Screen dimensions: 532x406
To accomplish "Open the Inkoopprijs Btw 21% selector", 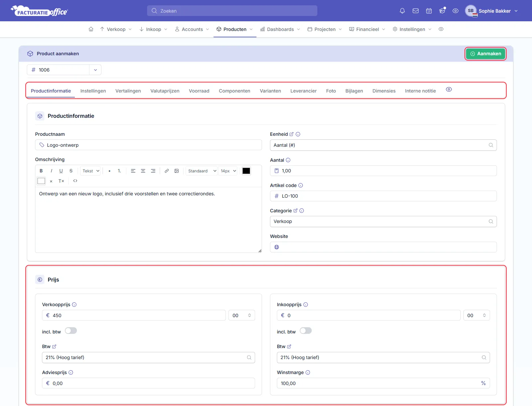I will click(383, 357).
